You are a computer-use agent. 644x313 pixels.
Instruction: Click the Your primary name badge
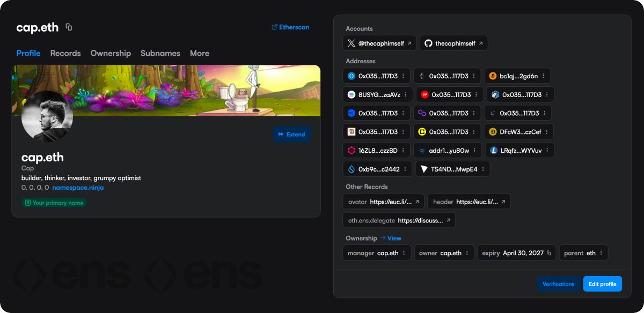tap(54, 203)
